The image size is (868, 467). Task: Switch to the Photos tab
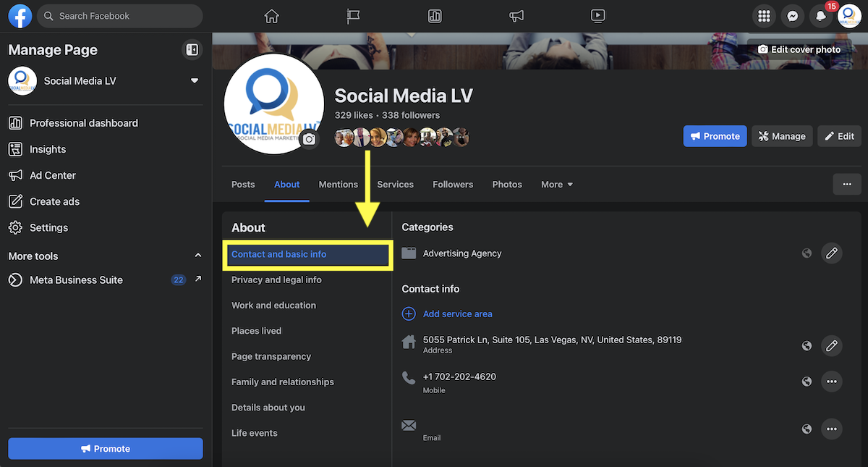coord(506,184)
